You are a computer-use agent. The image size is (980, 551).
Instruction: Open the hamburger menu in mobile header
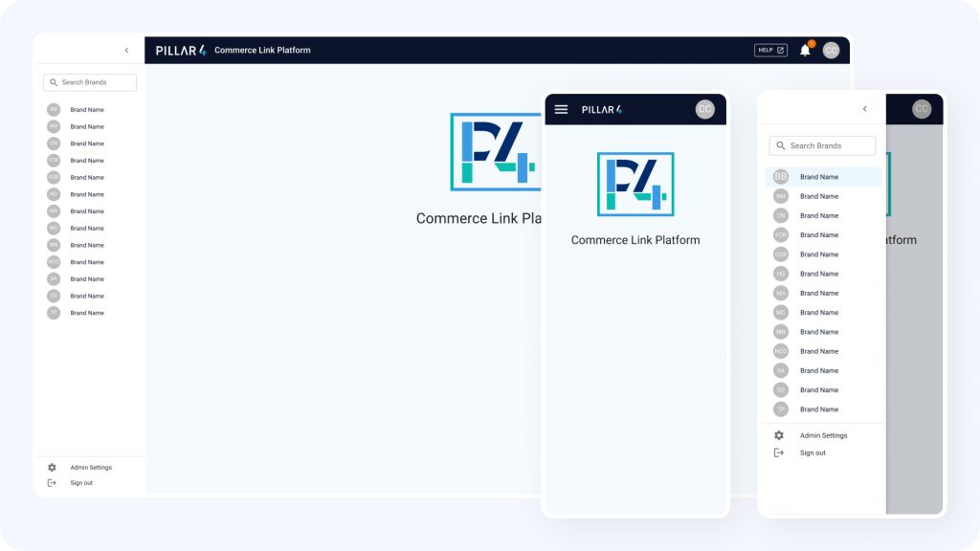(561, 109)
